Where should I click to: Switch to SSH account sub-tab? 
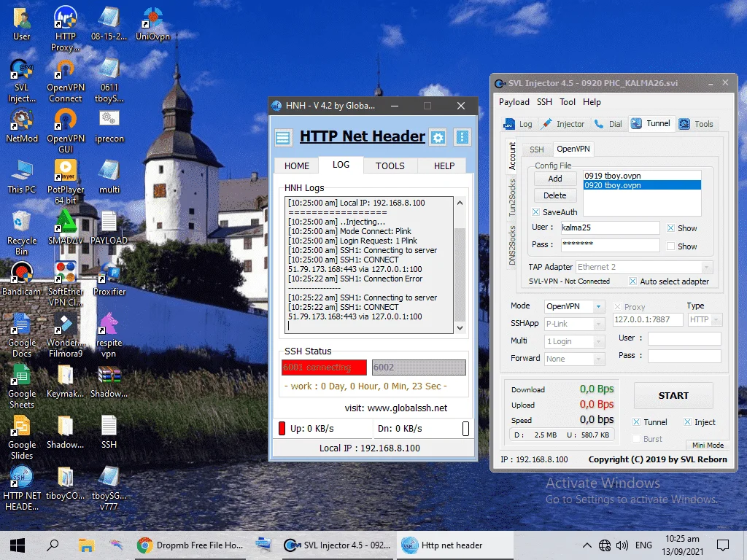(536, 149)
